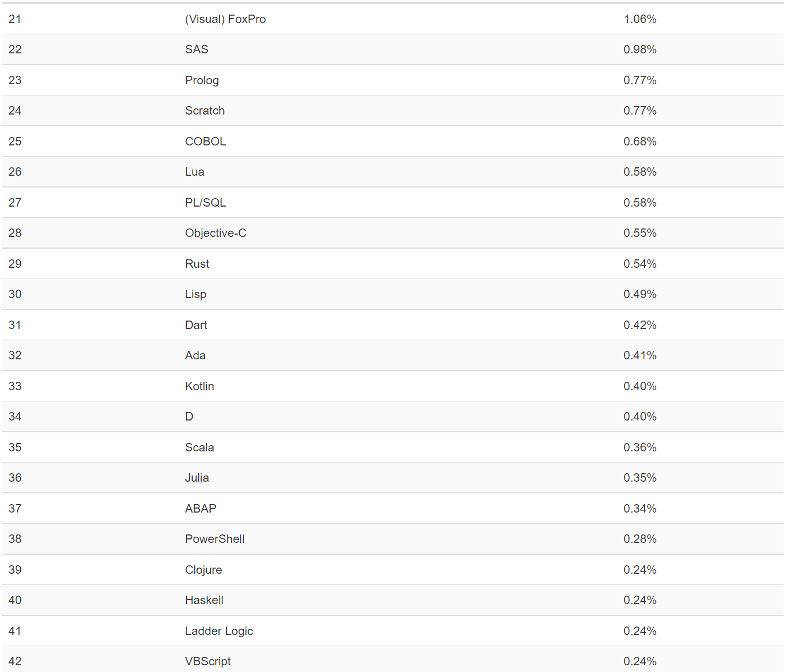Click the 0.24% rating beside VBScript
Image resolution: width=787 pixels, height=672 pixels.
(640, 661)
